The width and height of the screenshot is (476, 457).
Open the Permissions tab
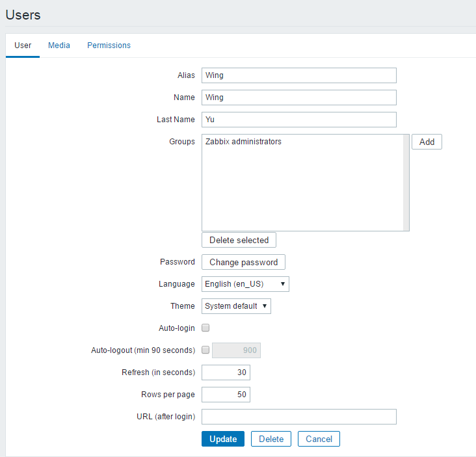[109, 46]
